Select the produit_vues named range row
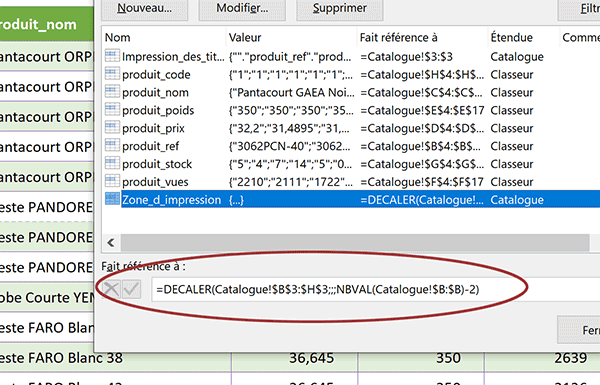The height and width of the screenshot is (385, 600). [x=351, y=182]
